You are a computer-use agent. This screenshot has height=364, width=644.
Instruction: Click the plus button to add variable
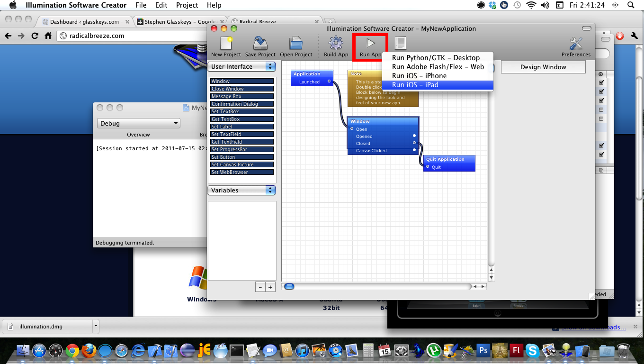pos(270,287)
